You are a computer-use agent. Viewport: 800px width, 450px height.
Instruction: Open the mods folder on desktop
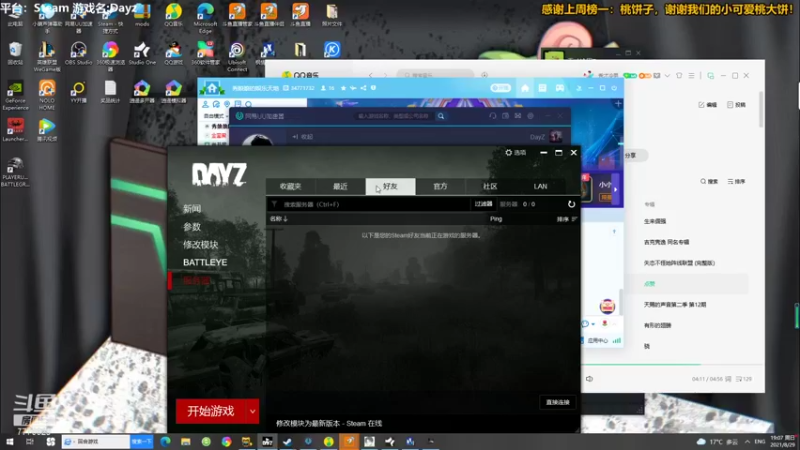[x=142, y=15]
